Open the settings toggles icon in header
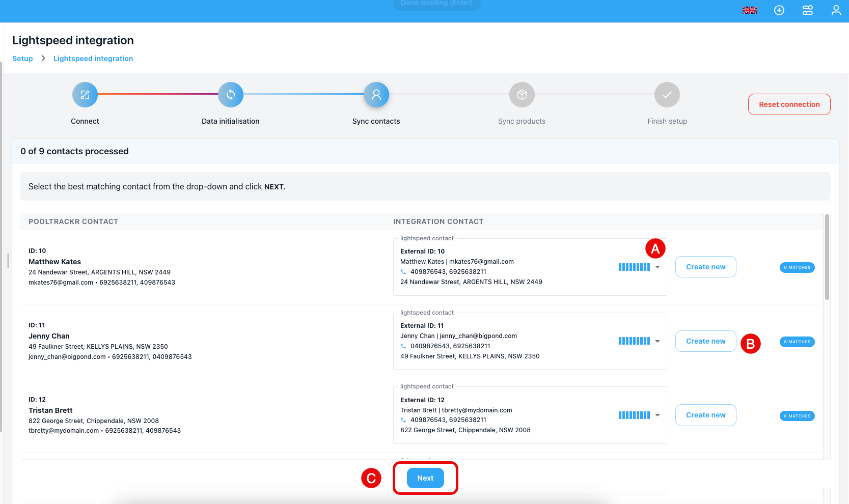This screenshot has width=849, height=504. click(808, 10)
